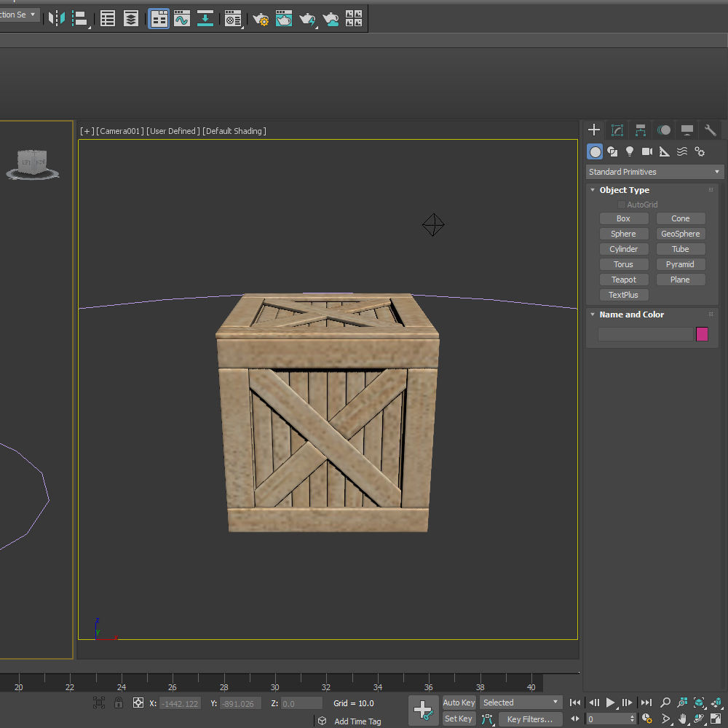Open Time Configuration clock icon
Image resolution: width=728 pixels, height=728 pixels.
pyautogui.click(x=647, y=719)
